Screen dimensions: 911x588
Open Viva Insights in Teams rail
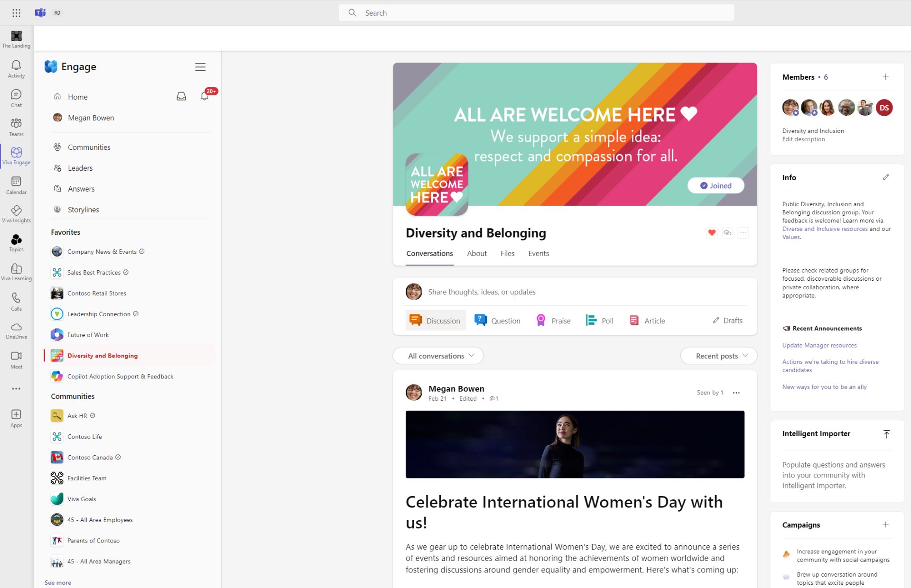tap(17, 214)
